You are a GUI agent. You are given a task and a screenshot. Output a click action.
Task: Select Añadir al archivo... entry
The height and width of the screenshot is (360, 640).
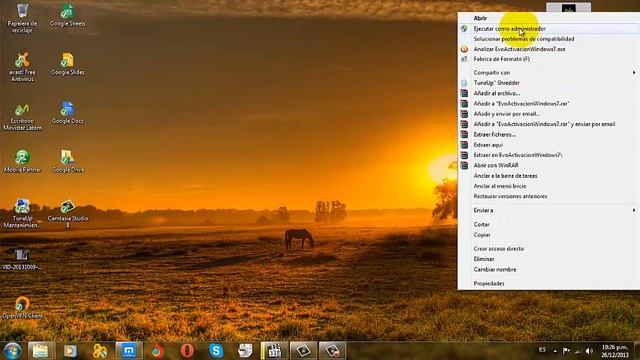(x=548, y=93)
